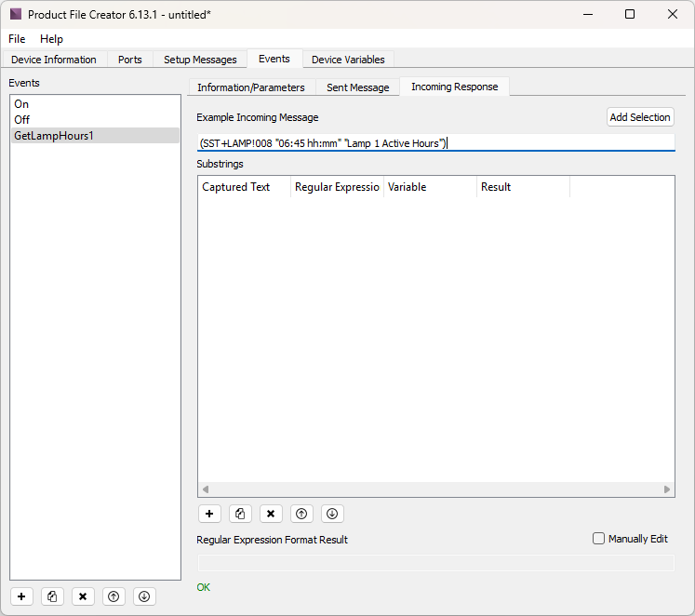Move selected event up in Events list
695x616 pixels.
(x=114, y=596)
